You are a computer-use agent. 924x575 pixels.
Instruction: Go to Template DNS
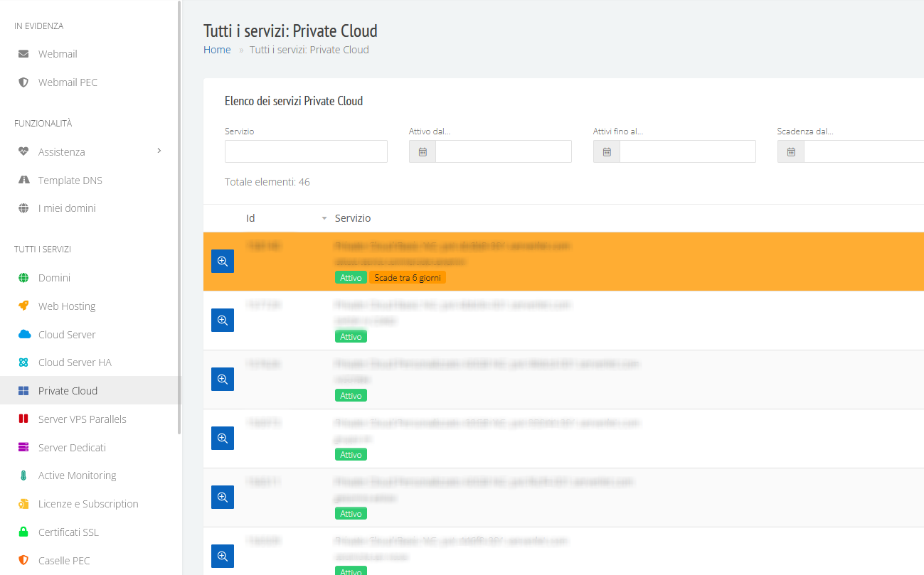[x=70, y=181]
